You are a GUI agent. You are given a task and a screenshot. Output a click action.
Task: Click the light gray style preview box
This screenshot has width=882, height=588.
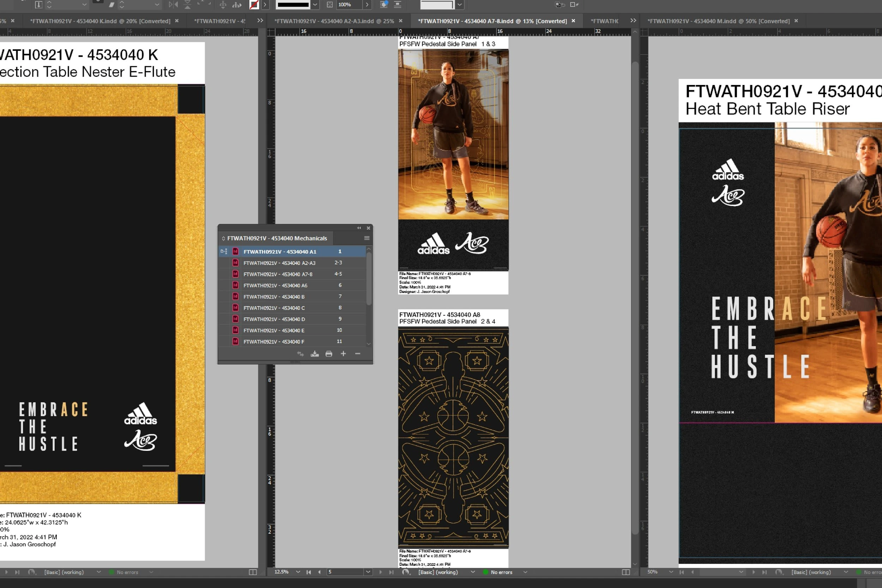pyautogui.click(x=437, y=5)
